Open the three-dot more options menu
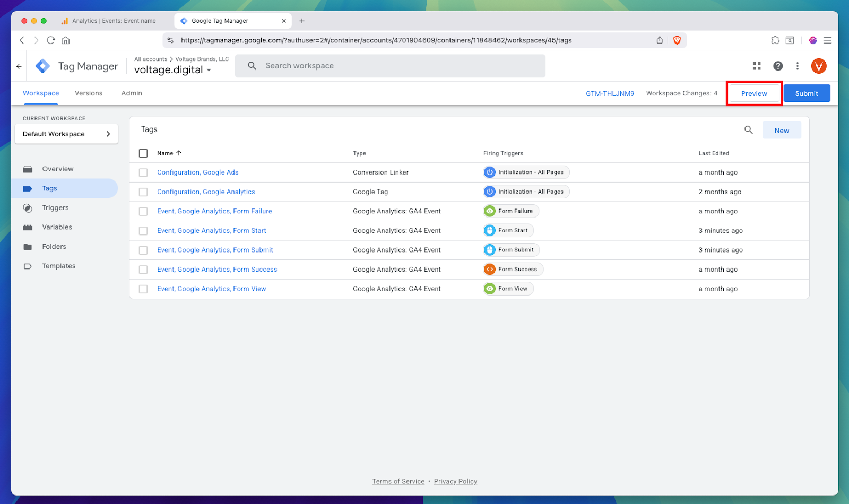Screen dimensions: 849x504 click(798, 66)
